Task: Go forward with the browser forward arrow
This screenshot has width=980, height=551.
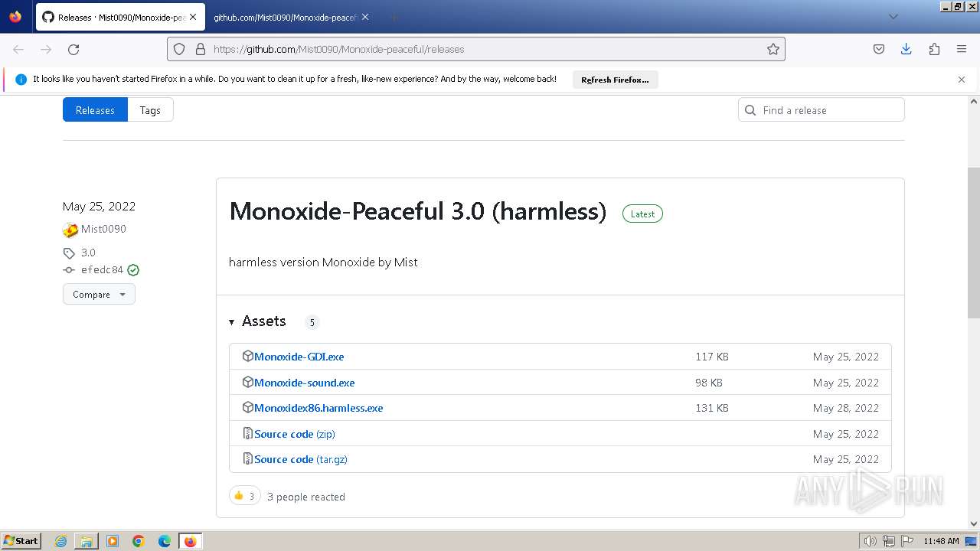Action: [46, 49]
